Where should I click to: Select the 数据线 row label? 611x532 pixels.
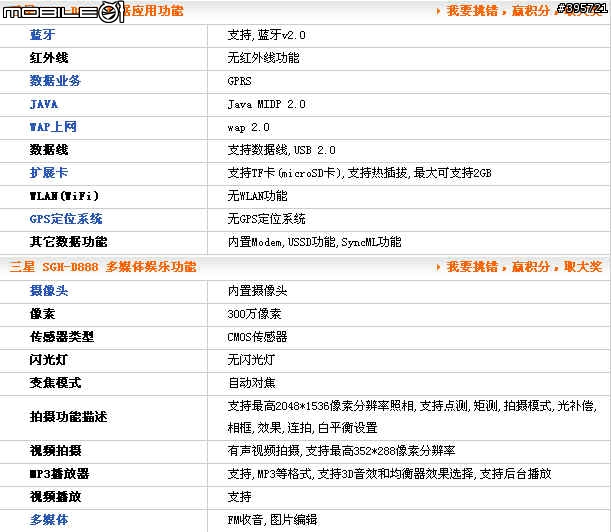pos(49,150)
